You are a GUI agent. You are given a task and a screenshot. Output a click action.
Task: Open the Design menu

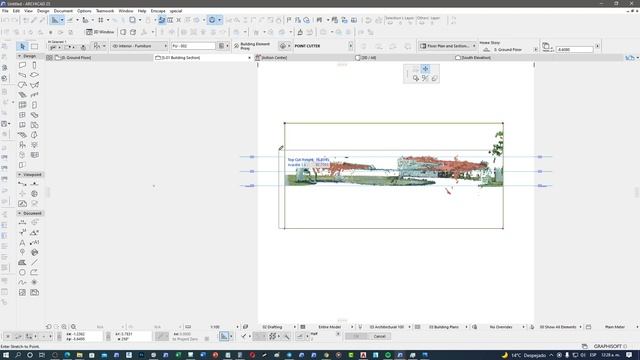coord(43,11)
